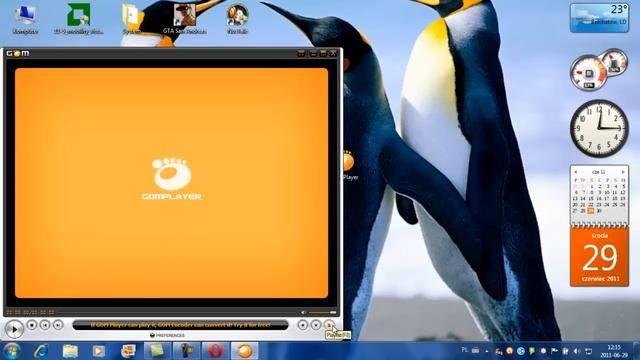
Task: Maximize the GOM Player window
Action: coord(323,53)
